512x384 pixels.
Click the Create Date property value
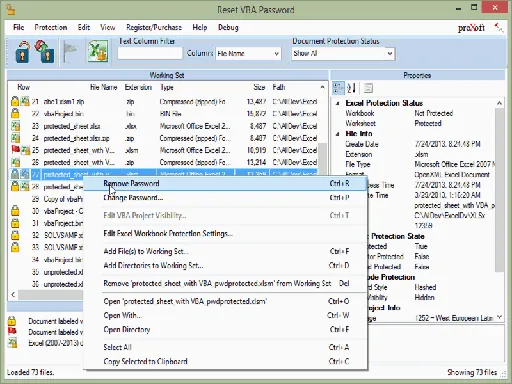447,144
